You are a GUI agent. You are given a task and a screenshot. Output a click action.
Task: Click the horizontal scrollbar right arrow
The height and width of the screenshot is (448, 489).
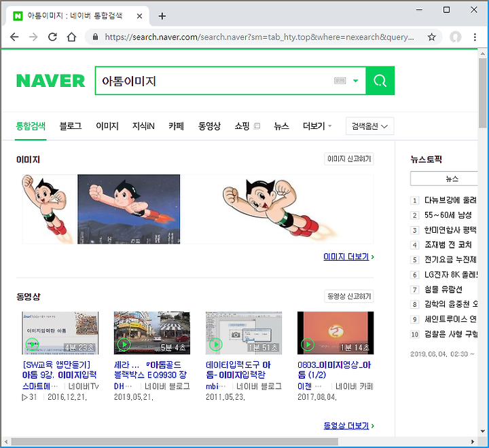[473, 442]
